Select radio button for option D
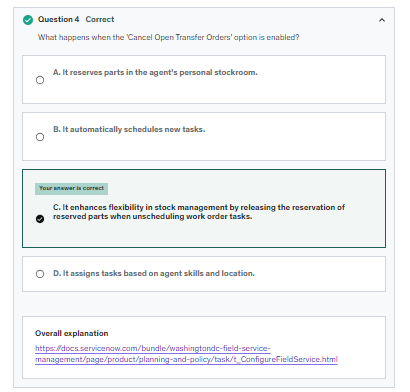The image size is (410, 392). point(40,274)
